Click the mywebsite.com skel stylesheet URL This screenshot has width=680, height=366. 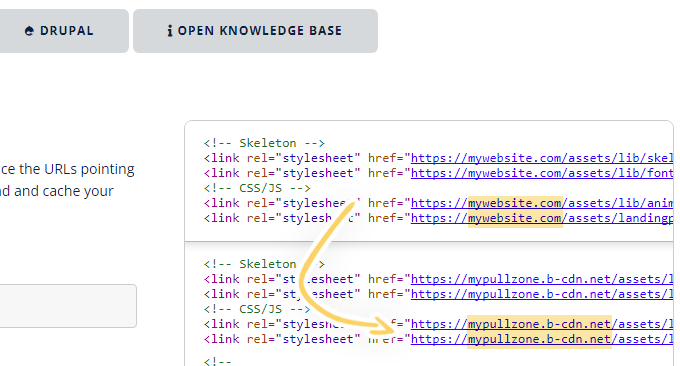pyautogui.click(x=542, y=158)
